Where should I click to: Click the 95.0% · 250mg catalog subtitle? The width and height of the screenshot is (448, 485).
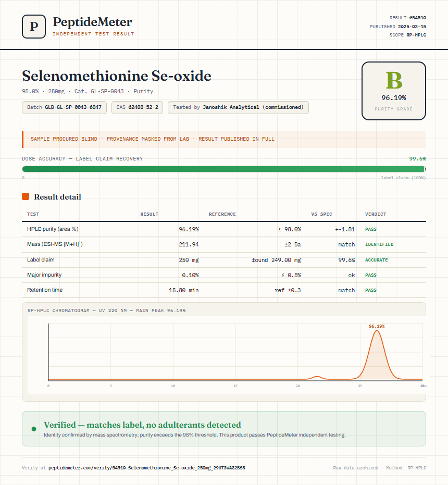tap(88, 91)
